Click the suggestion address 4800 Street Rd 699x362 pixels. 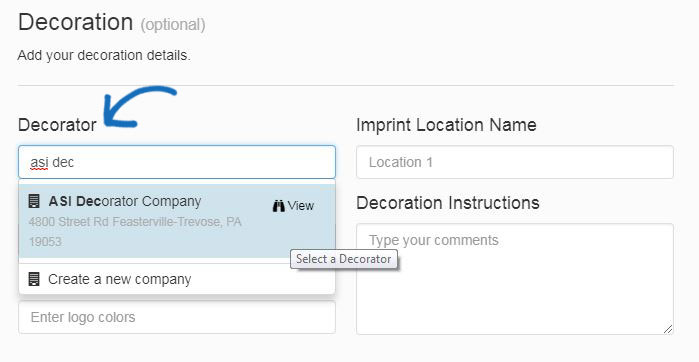tap(135, 231)
